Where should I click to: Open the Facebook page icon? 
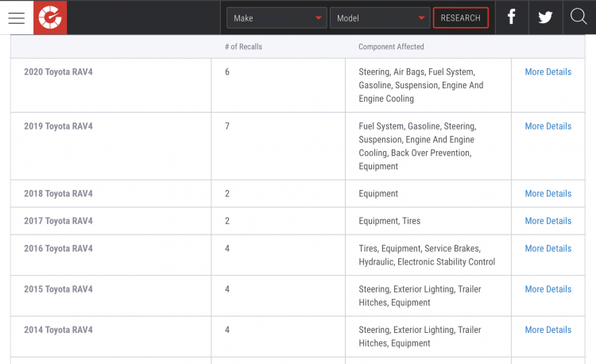pos(512,17)
